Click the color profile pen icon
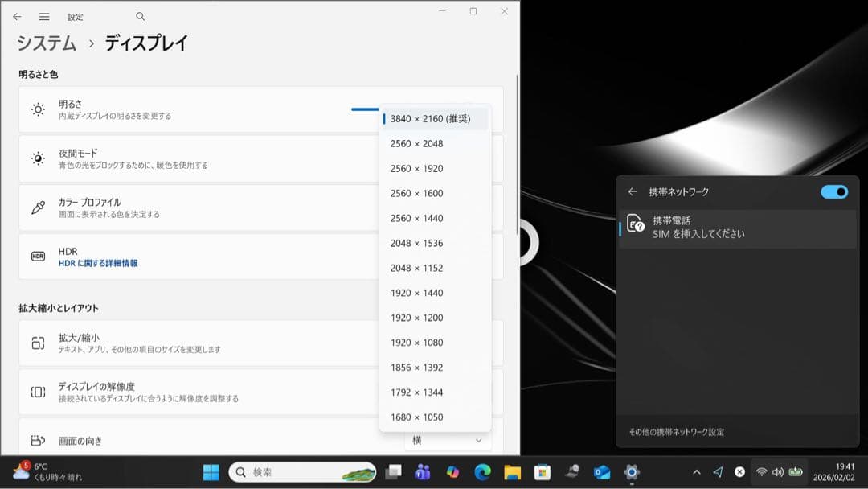 [x=37, y=203]
